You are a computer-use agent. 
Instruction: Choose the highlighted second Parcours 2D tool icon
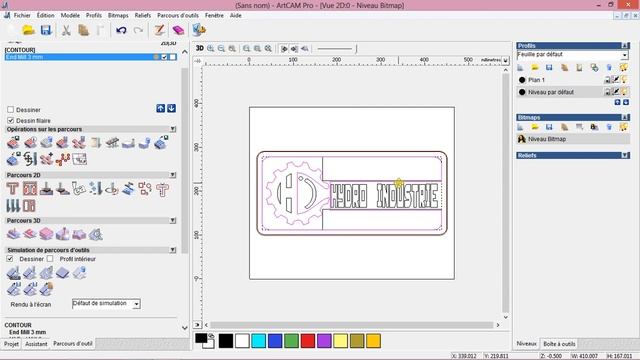pos(30,189)
